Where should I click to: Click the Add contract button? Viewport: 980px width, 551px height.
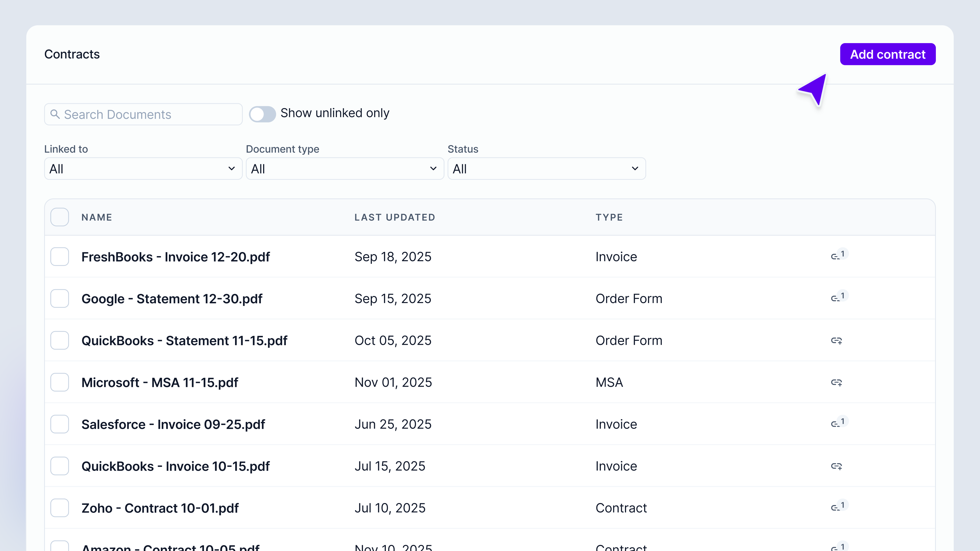[x=888, y=54]
